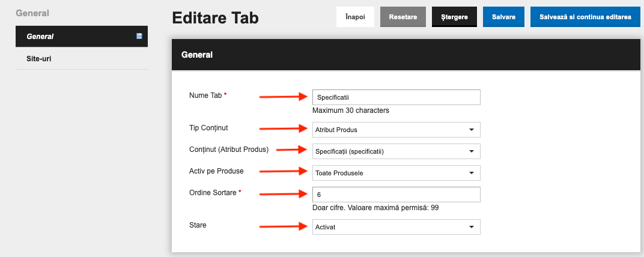Open the Stare dropdown

click(x=396, y=227)
